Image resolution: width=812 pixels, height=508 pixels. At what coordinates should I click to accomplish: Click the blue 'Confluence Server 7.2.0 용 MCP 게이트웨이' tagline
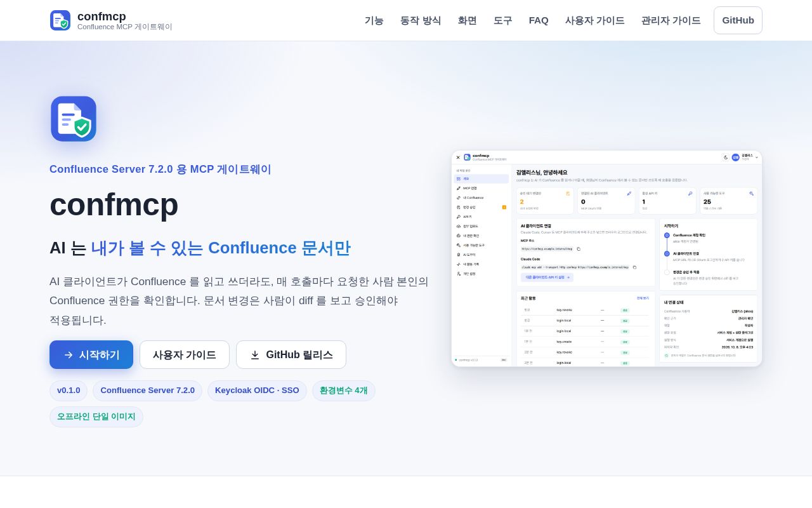pos(160,170)
